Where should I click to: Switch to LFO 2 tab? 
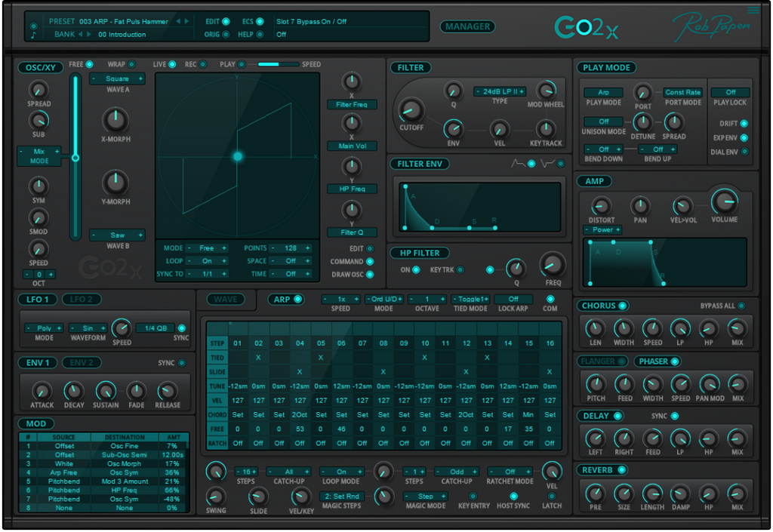[x=82, y=300]
